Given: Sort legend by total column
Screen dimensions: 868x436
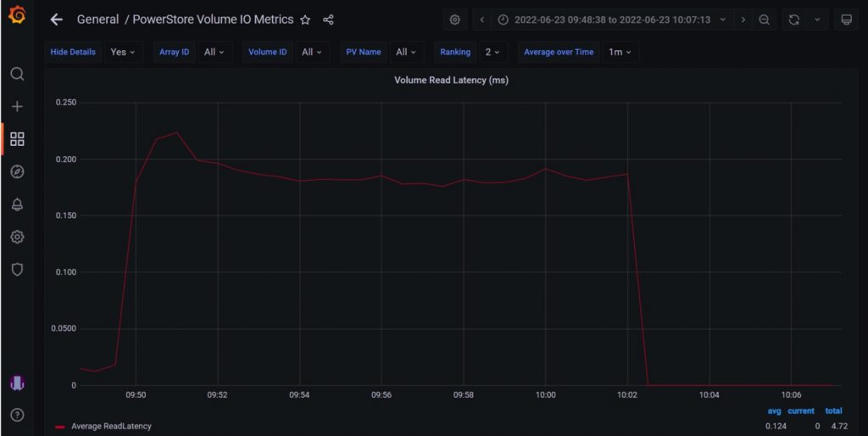Looking at the screenshot, I should [x=834, y=411].
